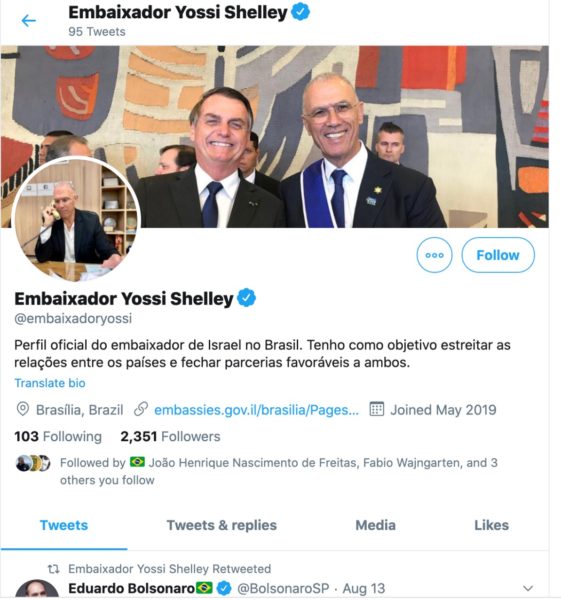Screen dimensions: 561x600
Task: Open the three-dots more options button
Action: (434, 255)
